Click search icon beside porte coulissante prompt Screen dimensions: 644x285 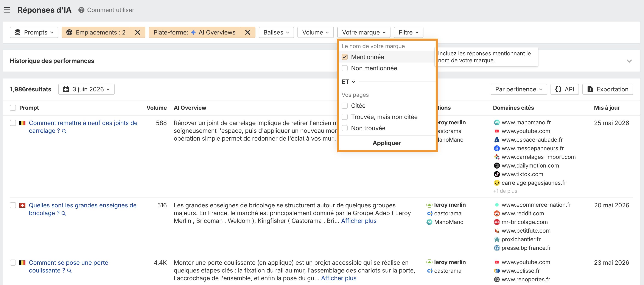tap(70, 271)
